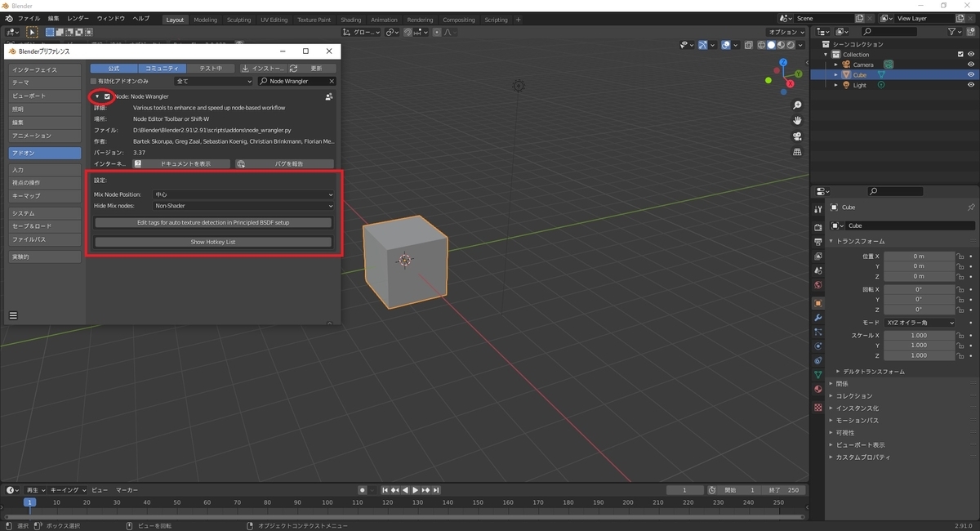Open the Material properties tab icon
Screen dimensions: 980x531
point(817,390)
